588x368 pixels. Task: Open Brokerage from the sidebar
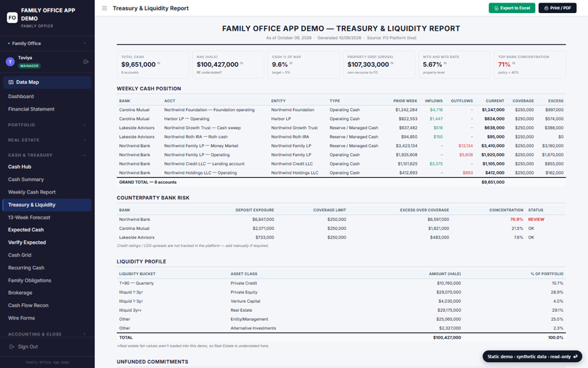[x=20, y=293]
